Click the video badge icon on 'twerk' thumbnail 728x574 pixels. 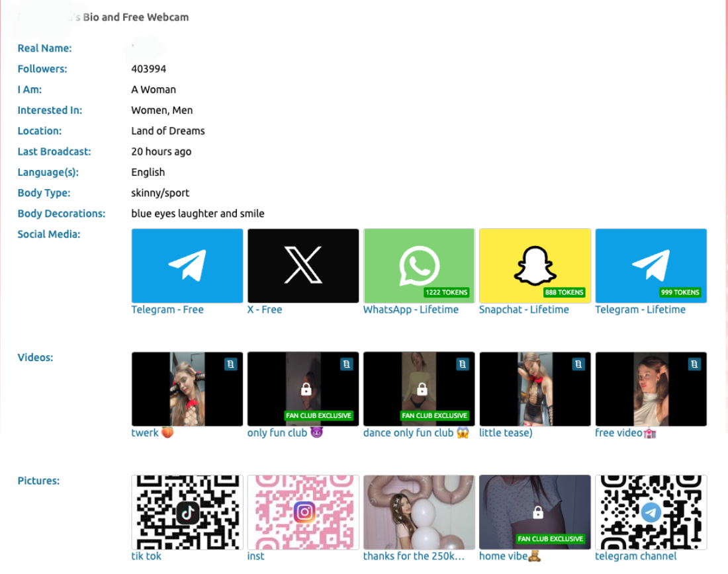(231, 364)
